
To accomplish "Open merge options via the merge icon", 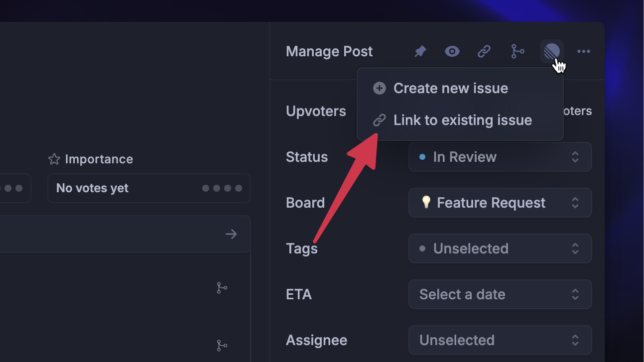I will point(517,51).
